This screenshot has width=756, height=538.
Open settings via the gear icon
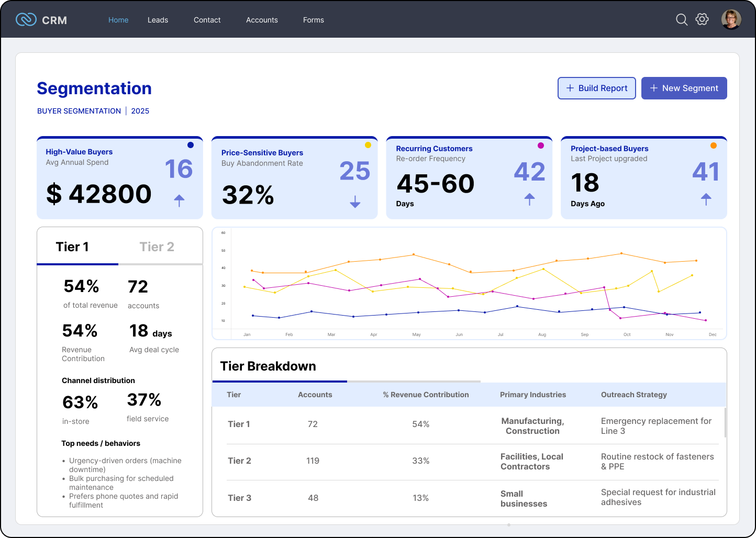point(702,19)
